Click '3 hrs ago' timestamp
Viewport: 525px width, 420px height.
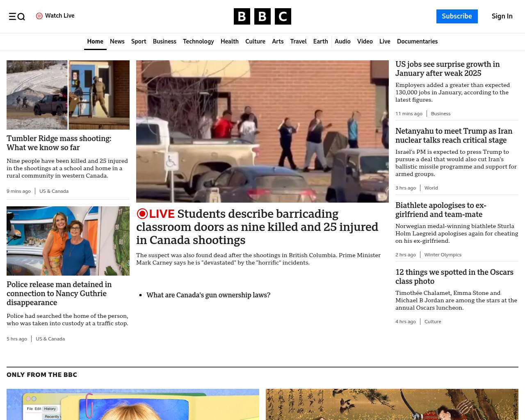406,188
